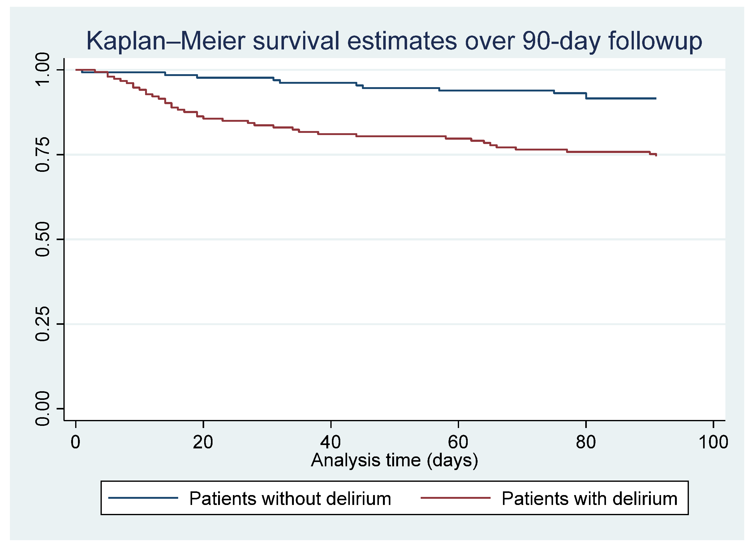Select the 'Patients with delirium' legend label

click(x=590, y=499)
